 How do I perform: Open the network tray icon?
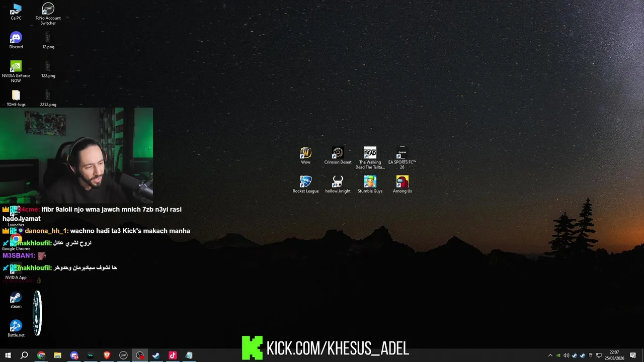pos(598,355)
